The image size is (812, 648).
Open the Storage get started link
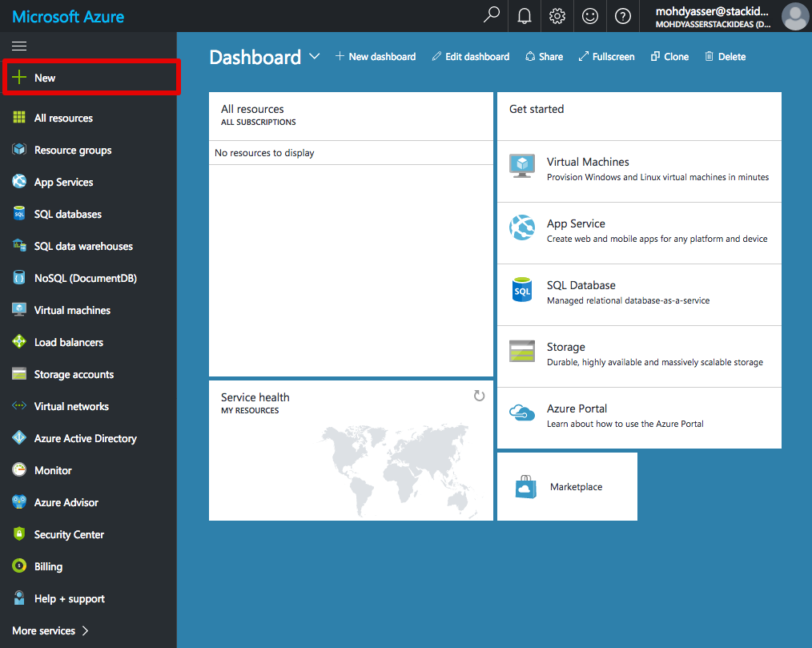(639, 356)
